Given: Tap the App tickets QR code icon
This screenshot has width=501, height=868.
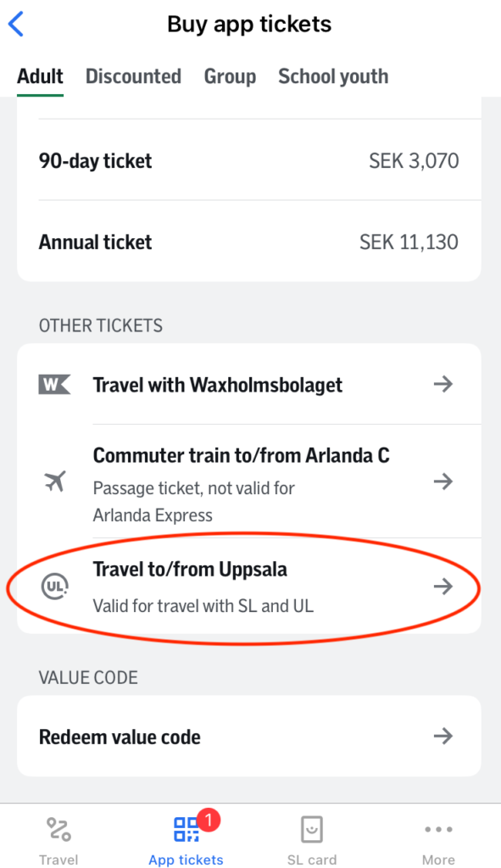Looking at the screenshot, I should click(186, 829).
